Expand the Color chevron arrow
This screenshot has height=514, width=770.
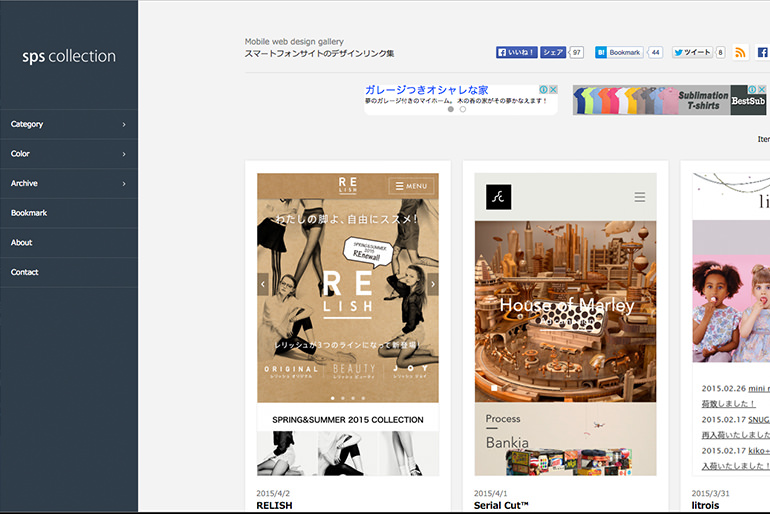click(x=124, y=154)
